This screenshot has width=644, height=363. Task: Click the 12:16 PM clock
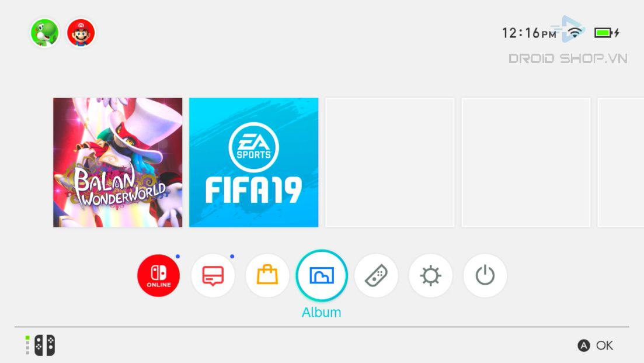[529, 33]
